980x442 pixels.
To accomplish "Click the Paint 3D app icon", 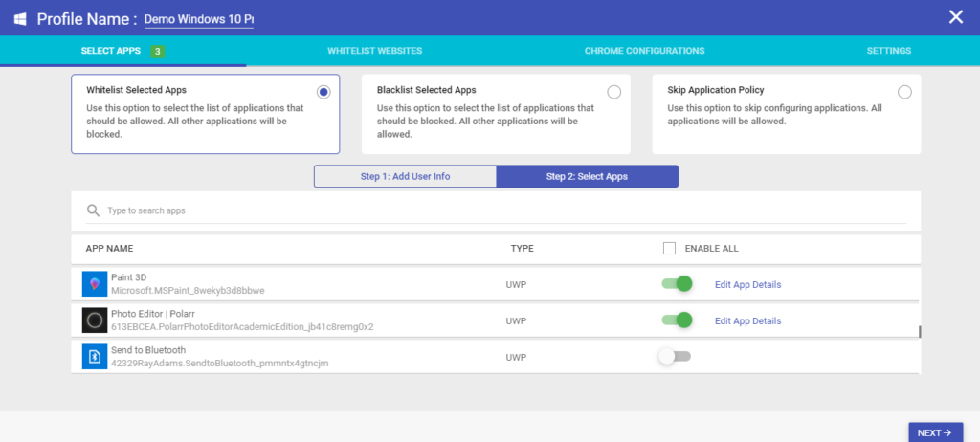I will (95, 284).
